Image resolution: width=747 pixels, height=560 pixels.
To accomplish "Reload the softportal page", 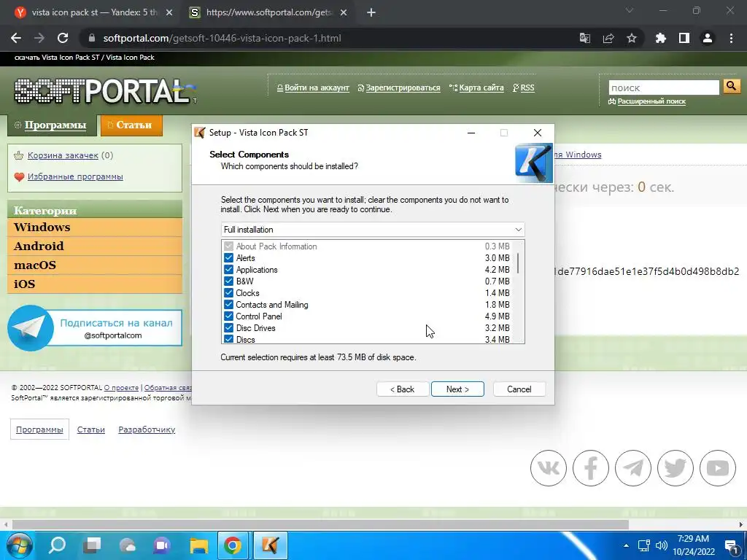I will pos(63,38).
